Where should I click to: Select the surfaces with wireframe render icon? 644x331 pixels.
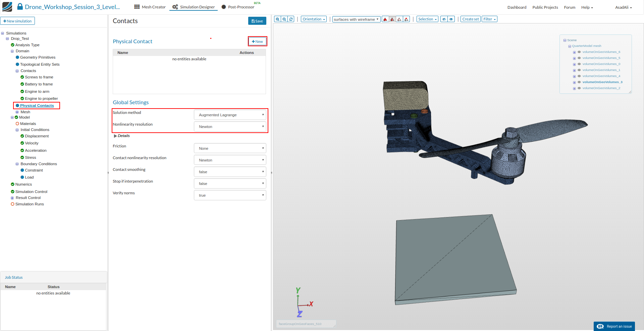coord(392,19)
